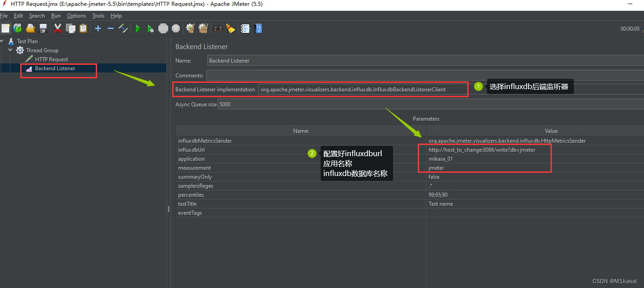Screen dimensions: 644x288
Task: Click the summaryOnly value 'false'
Action: [535, 177]
